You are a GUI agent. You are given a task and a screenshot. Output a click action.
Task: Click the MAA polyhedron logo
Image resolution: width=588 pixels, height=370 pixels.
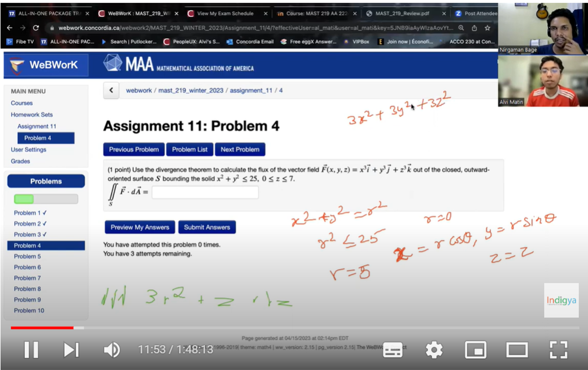[x=113, y=63]
